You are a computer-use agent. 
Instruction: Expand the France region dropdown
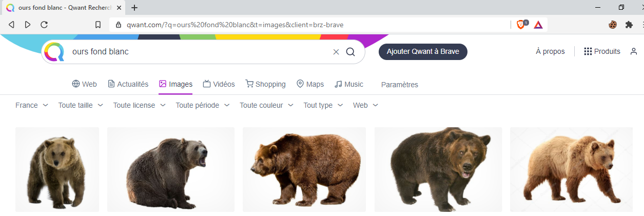pos(32,105)
